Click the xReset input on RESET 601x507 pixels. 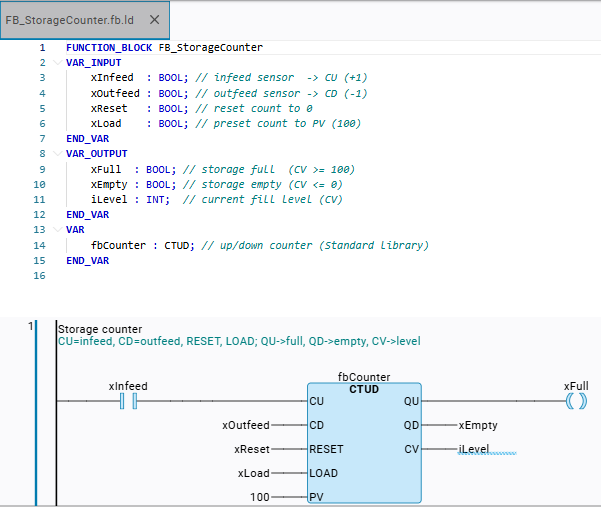tap(252, 449)
